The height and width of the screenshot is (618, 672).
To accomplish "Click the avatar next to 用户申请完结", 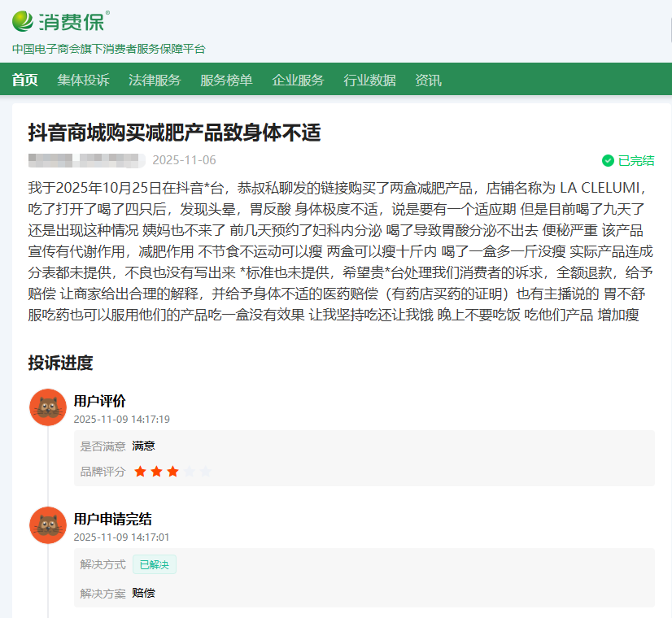I will coord(47,524).
